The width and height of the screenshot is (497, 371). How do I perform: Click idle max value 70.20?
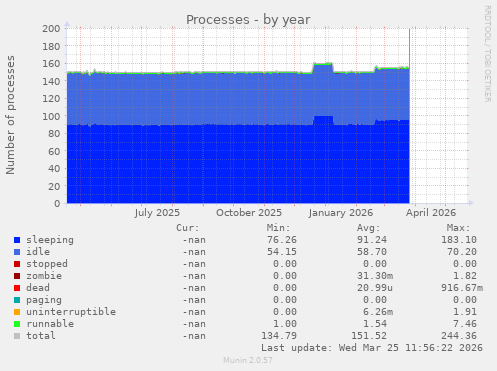[x=462, y=252]
